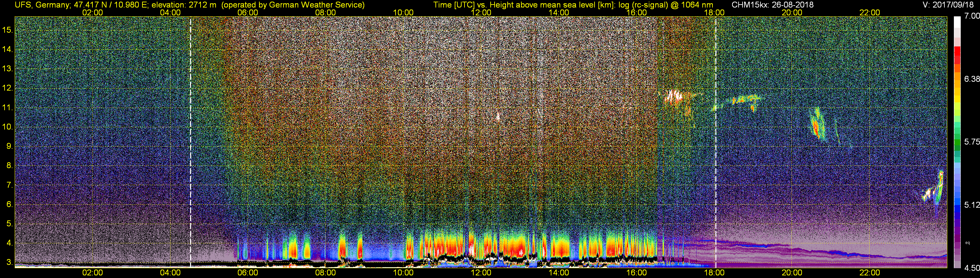The image size is (980, 278).
Task: Click the dashed white vertical marker at 18:00
Action: point(716,142)
